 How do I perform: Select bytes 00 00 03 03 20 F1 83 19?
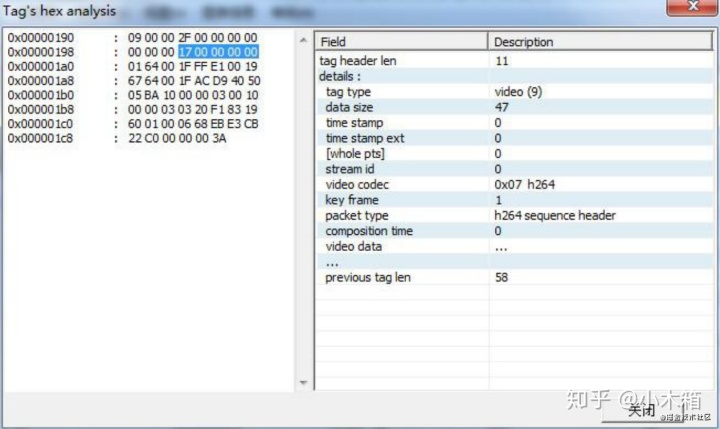(x=193, y=109)
